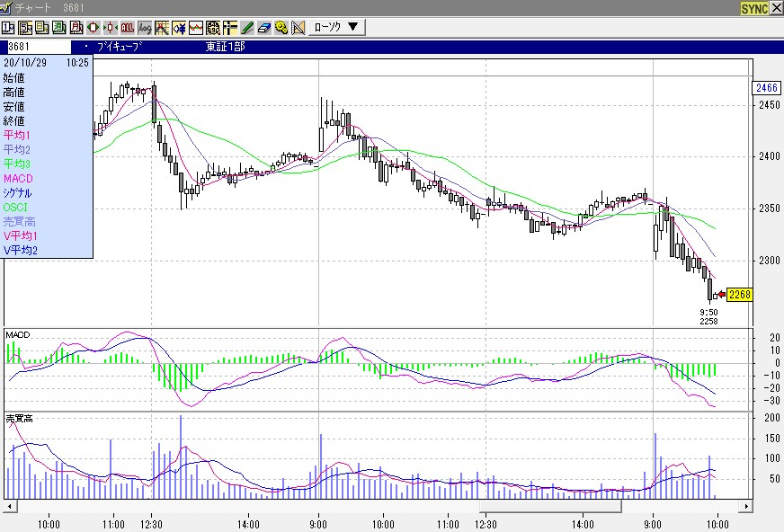
Task: Select the eraser tool in toolbar
Action: tap(263, 27)
